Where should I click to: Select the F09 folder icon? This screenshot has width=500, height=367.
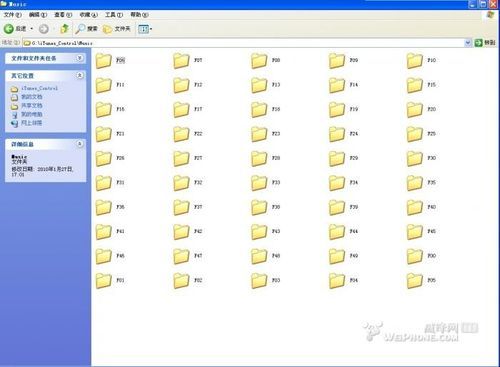(337, 61)
